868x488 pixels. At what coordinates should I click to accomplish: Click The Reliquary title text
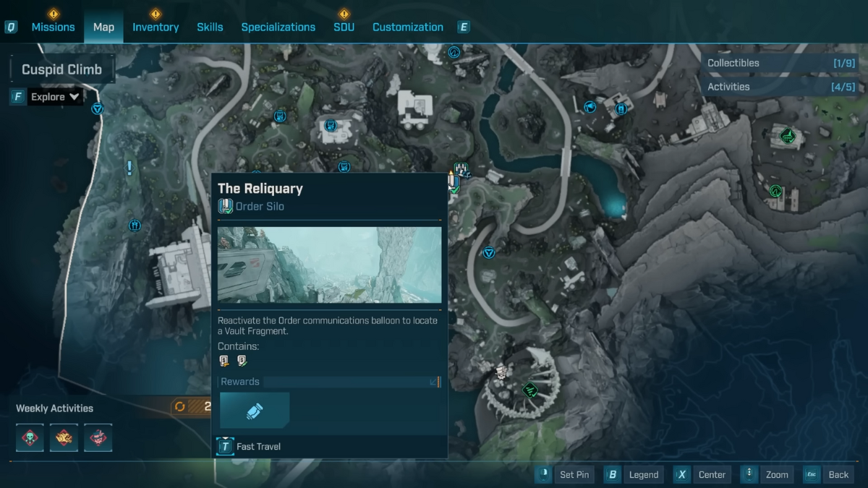260,188
